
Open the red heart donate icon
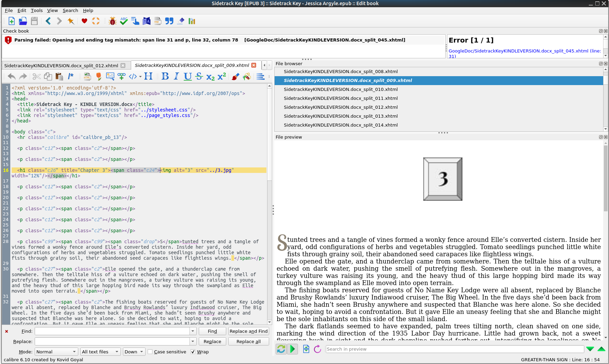(x=84, y=21)
